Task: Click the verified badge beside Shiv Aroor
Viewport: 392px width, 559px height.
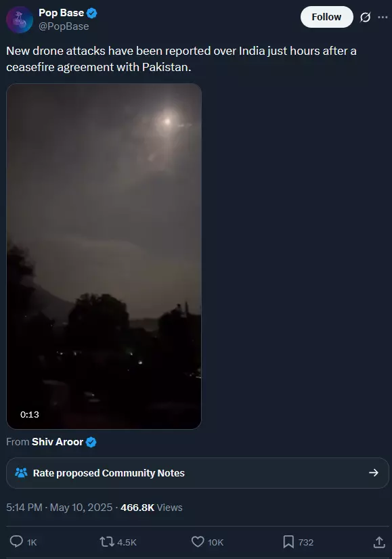Action: [91, 442]
